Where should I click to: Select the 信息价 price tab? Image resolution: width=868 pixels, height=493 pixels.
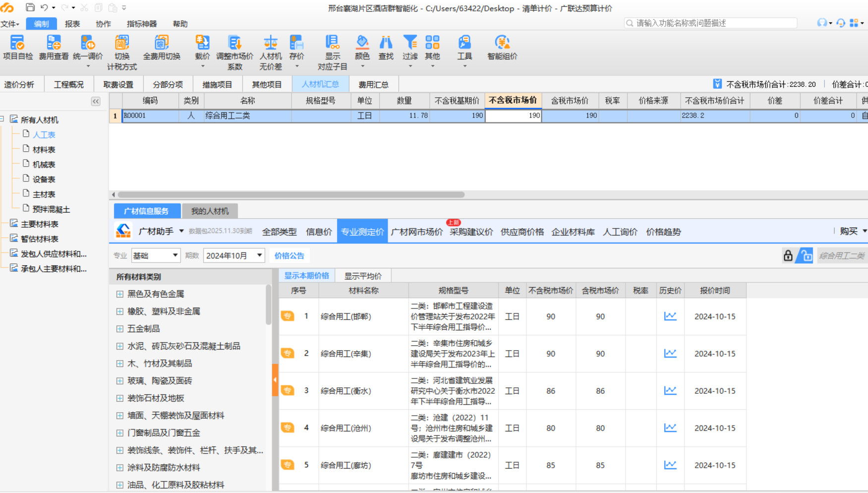(x=319, y=232)
